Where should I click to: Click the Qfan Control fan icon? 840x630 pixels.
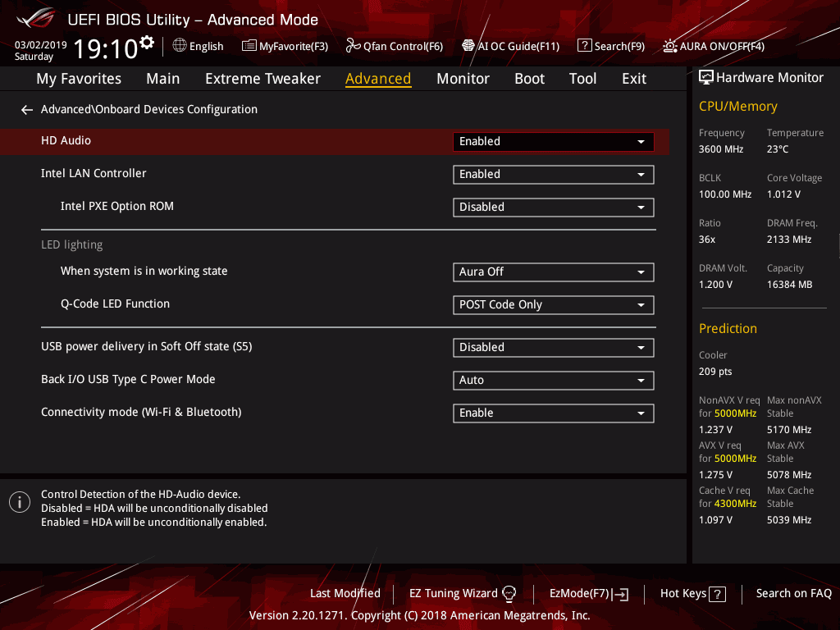(x=353, y=46)
